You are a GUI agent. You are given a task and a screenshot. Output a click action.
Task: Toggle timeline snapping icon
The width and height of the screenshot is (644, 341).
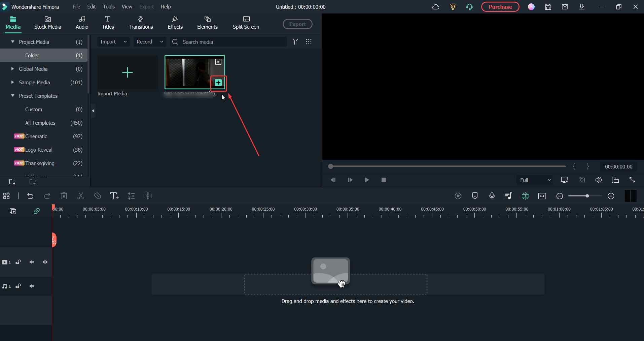(x=525, y=196)
